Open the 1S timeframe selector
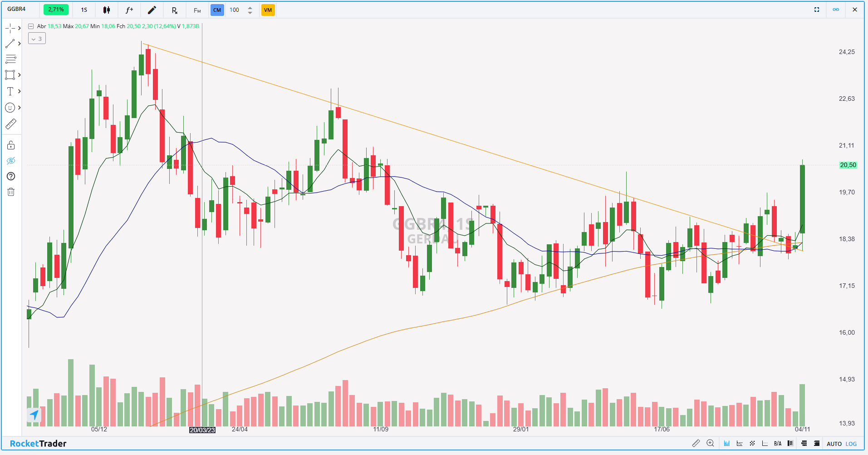Screen dimensions: 868x455 84,10
